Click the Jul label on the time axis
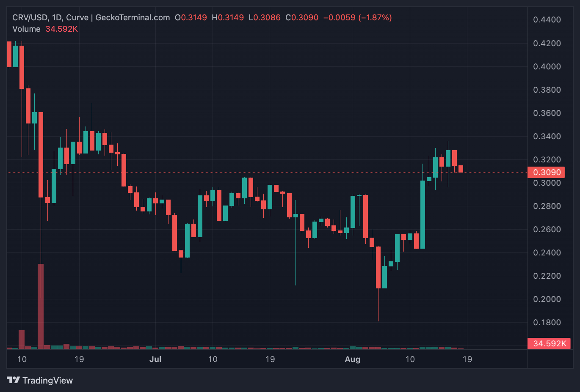Screen dimensions: 580x392 [155, 359]
